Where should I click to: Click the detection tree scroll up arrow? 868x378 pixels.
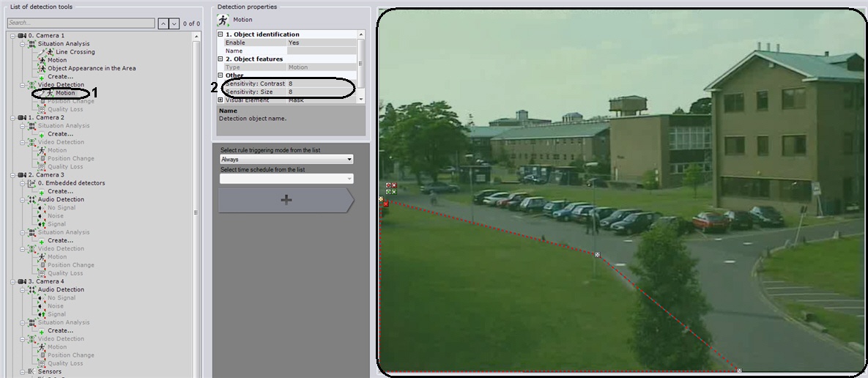pos(196,36)
